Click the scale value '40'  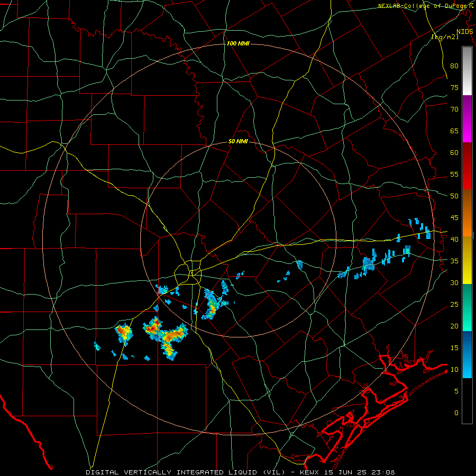pyautogui.click(x=454, y=240)
